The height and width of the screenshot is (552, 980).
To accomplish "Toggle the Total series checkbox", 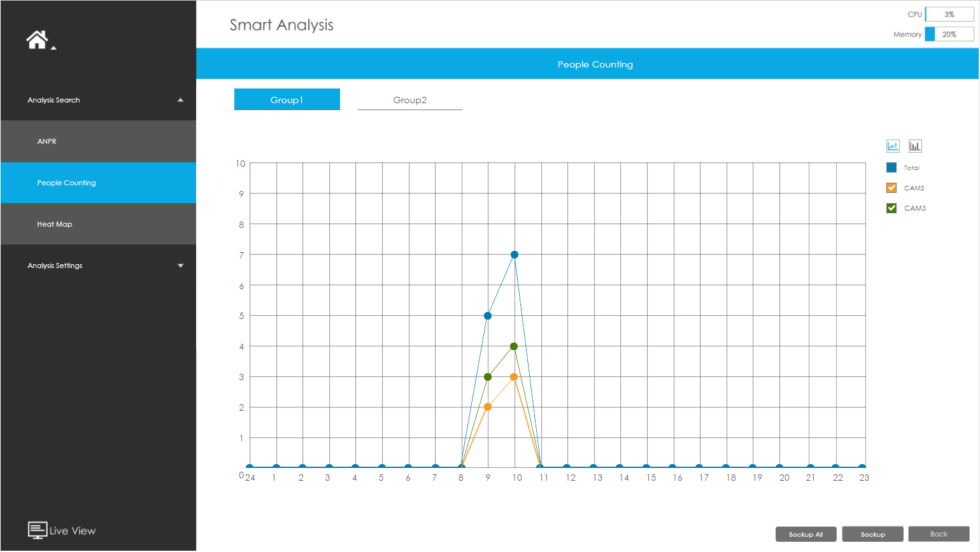I will tap(891, 167).
